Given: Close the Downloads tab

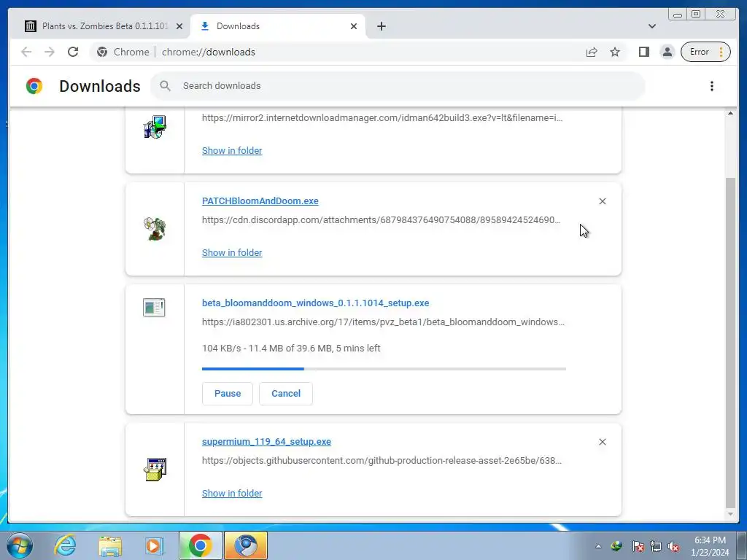Looking at the screenshot, I should point(354,26).
